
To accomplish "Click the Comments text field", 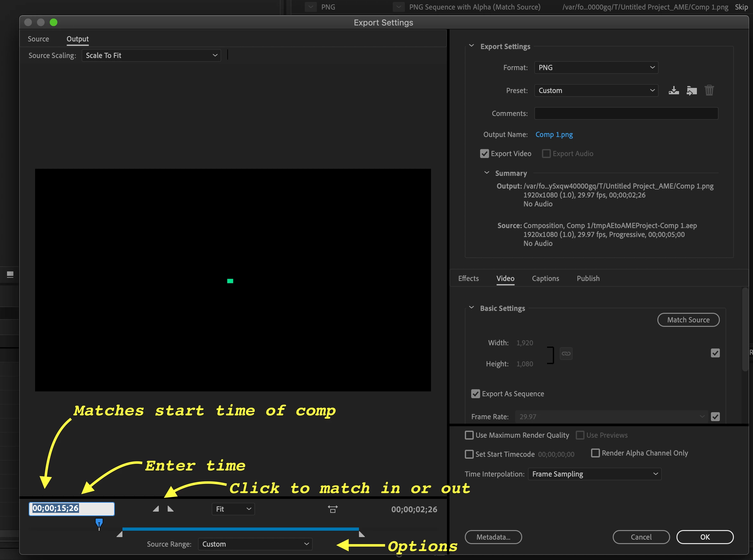I will [626, 113].
